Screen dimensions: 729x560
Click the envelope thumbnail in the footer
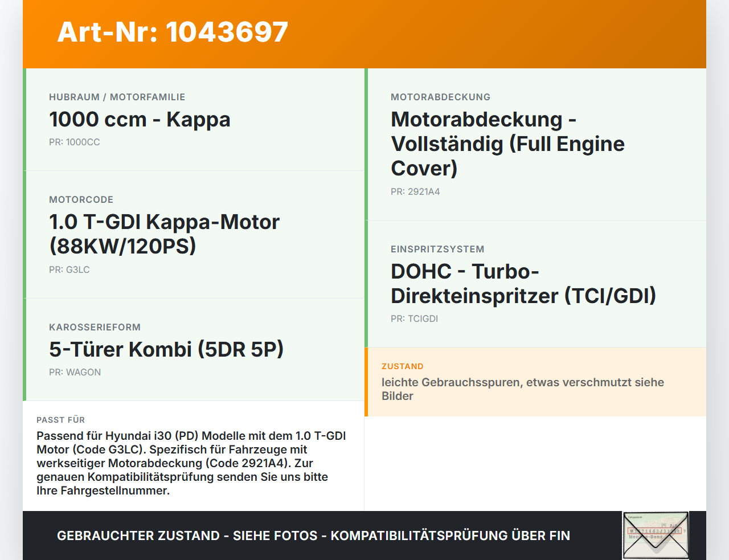click(656, 536)
